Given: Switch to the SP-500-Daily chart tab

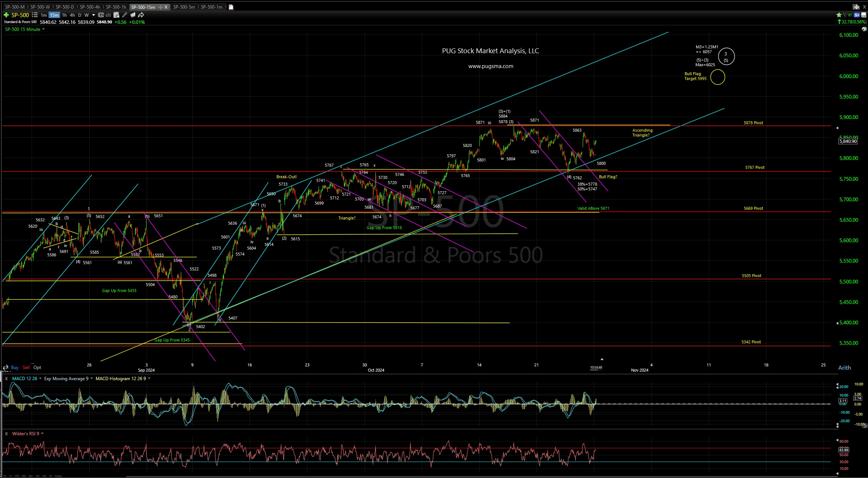Looking at the screenshot, I should tap(64, 6).
